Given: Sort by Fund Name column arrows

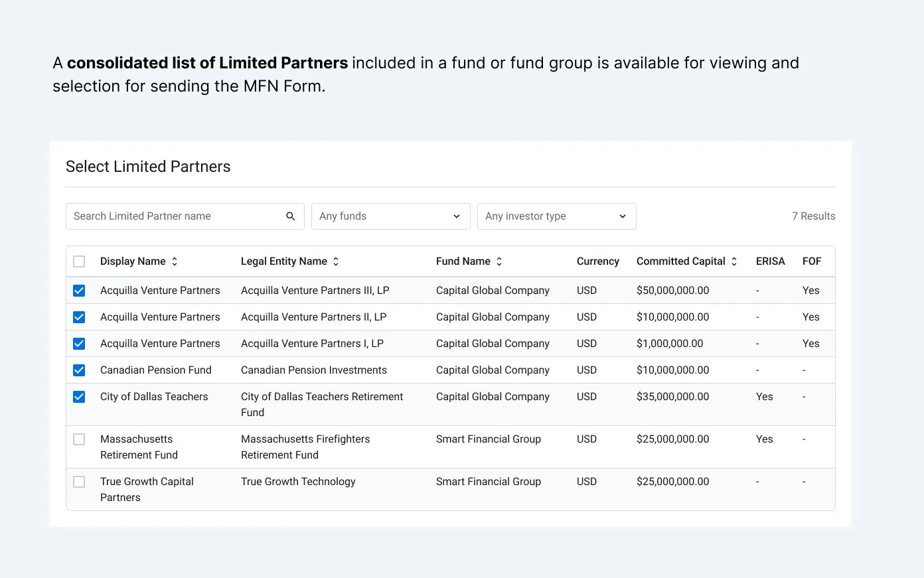Looking at the screenshot, I should (x=499, y=261).
